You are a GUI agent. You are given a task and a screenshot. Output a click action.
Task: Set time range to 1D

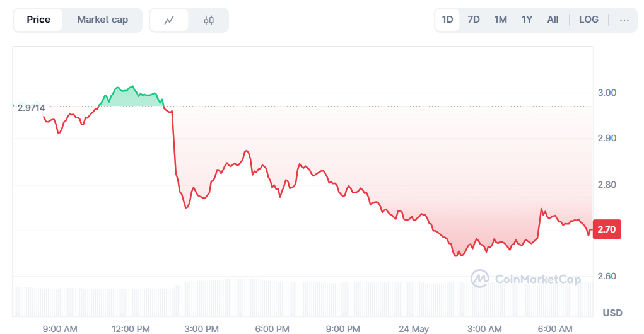click(x=447, y=20)
